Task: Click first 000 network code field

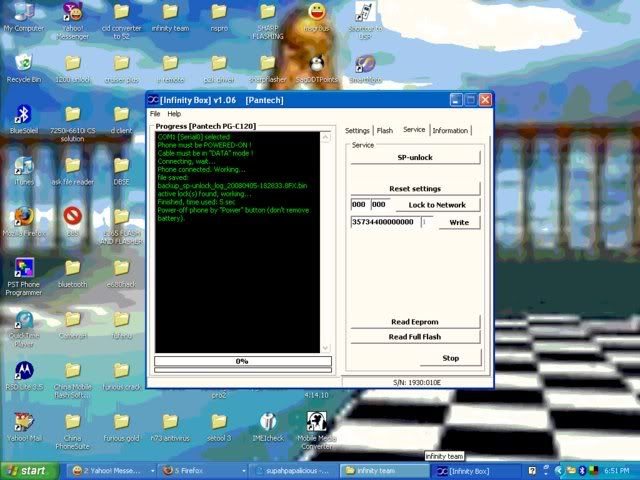Action: tap(360, 204)
